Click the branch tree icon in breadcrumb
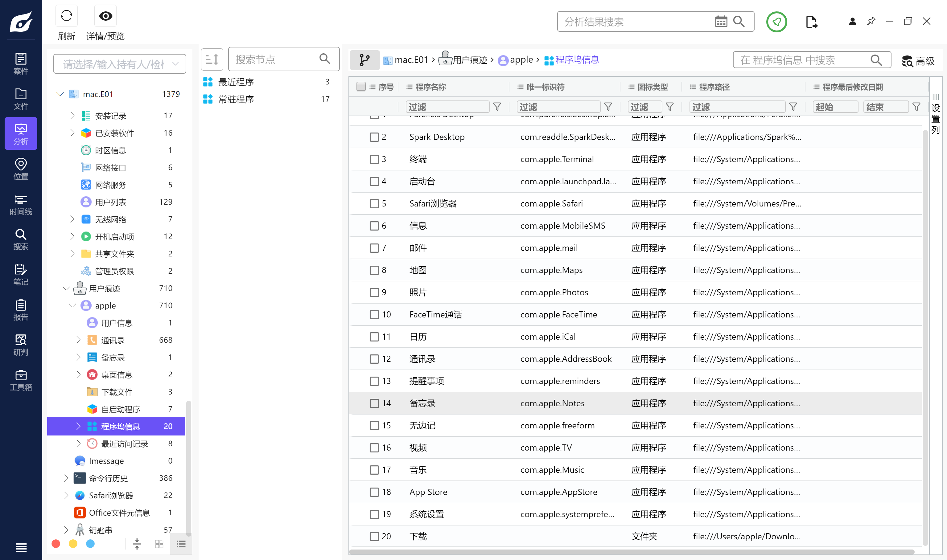 [x=364, y=59]
